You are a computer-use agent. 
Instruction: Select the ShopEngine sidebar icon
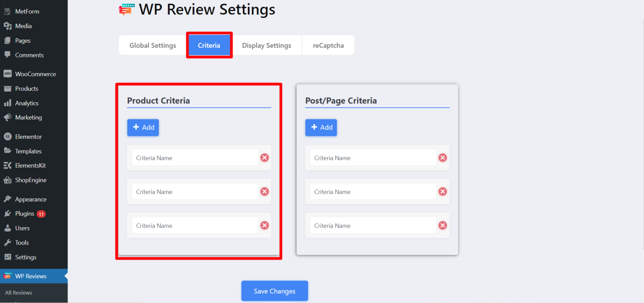click(8, 180)
